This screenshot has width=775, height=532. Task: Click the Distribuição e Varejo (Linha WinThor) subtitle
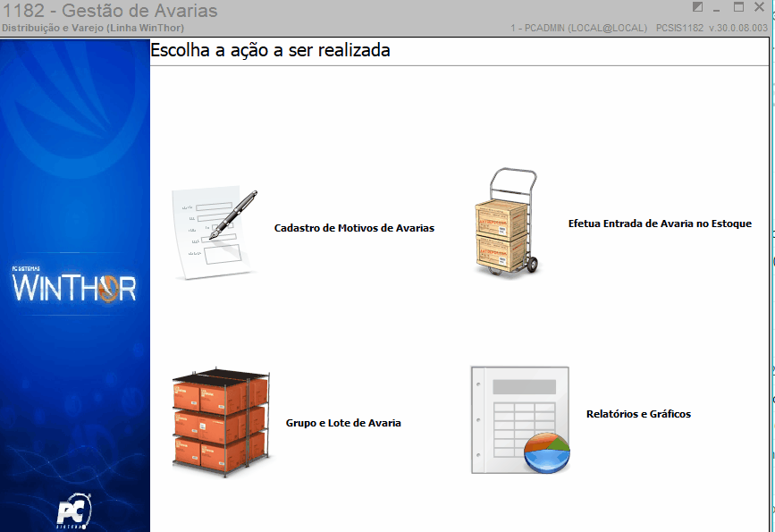(93, 29)
